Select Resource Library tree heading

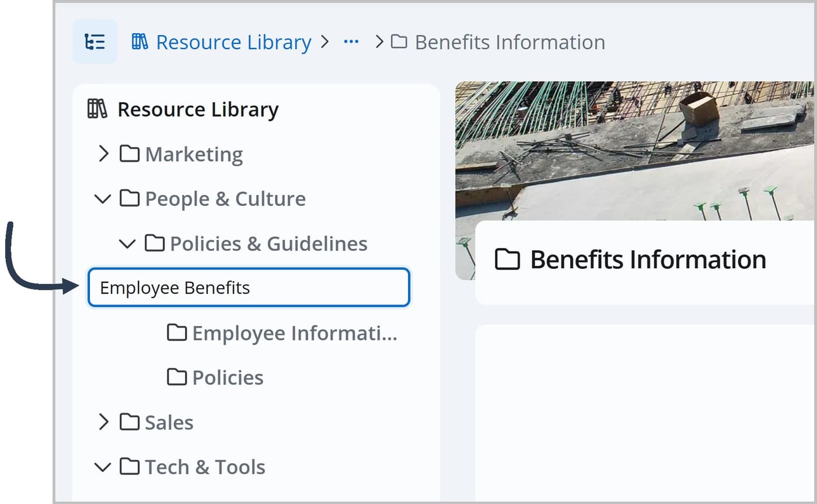pyautogui.click(x=198, y=109)
